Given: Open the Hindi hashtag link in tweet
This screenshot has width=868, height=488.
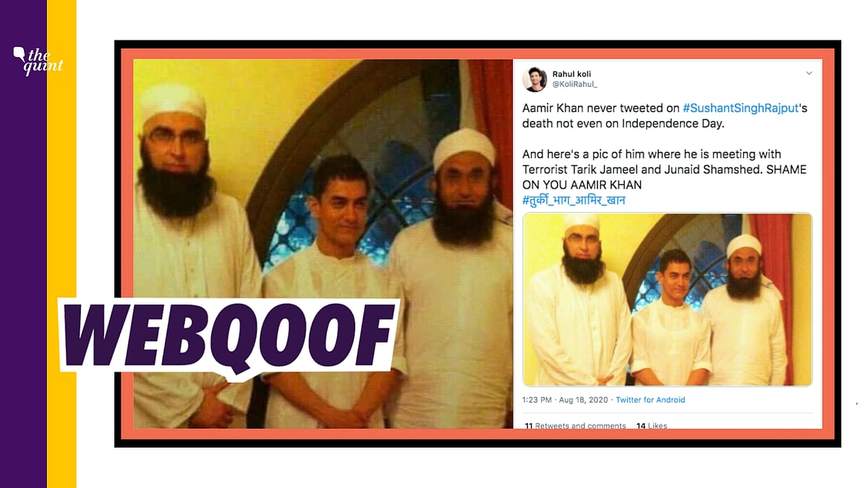Looking at the screenshot, I should tap(574, 200).
